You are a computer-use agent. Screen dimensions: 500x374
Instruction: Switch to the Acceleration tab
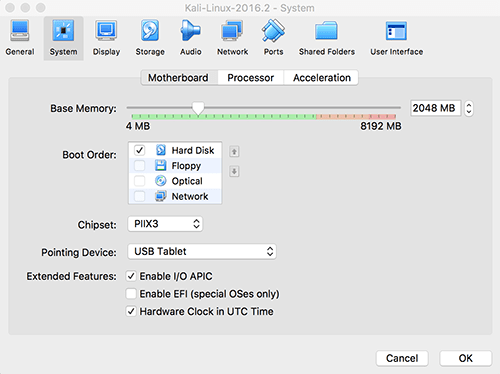(x=322, y=78)
